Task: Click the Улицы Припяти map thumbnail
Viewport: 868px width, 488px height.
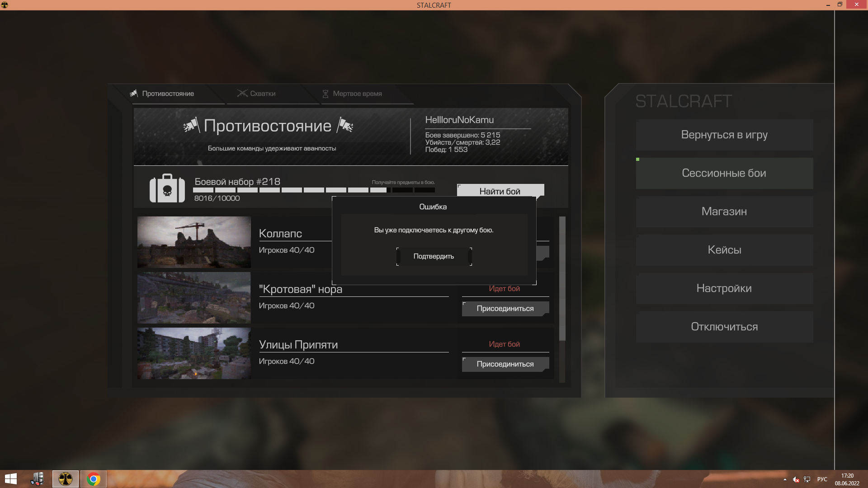Action: (194, 353)
